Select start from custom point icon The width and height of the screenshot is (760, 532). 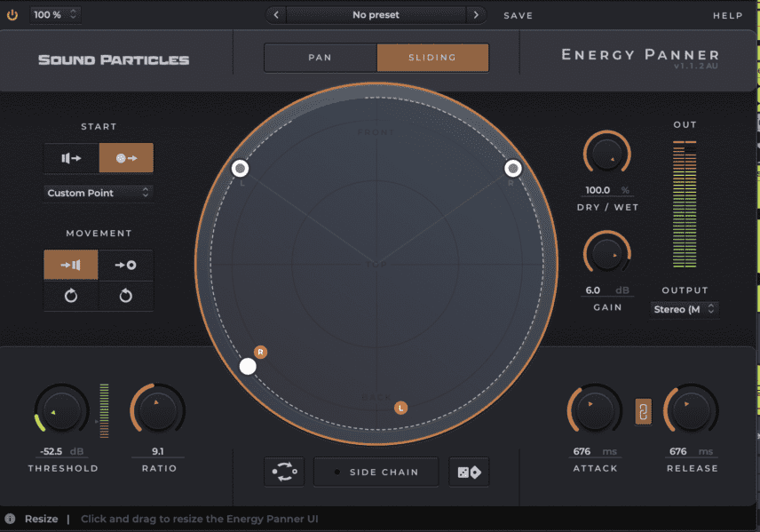126,158
